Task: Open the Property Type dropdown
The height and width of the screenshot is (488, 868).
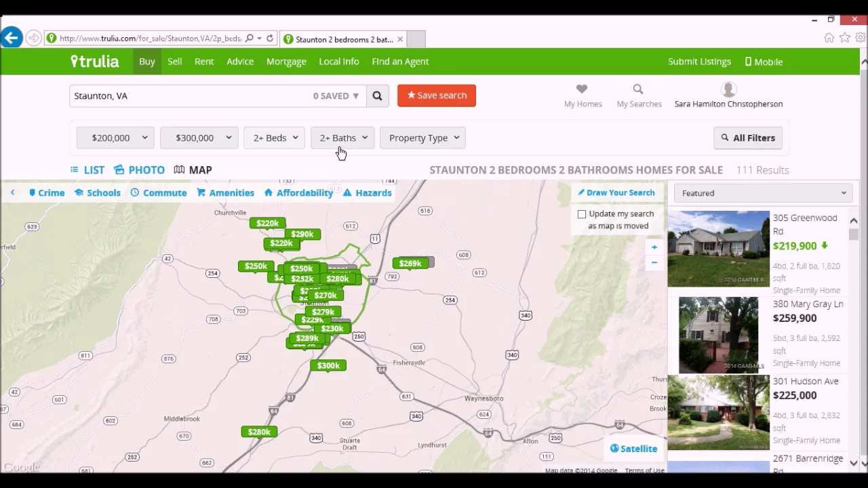Action: [423, 138]
